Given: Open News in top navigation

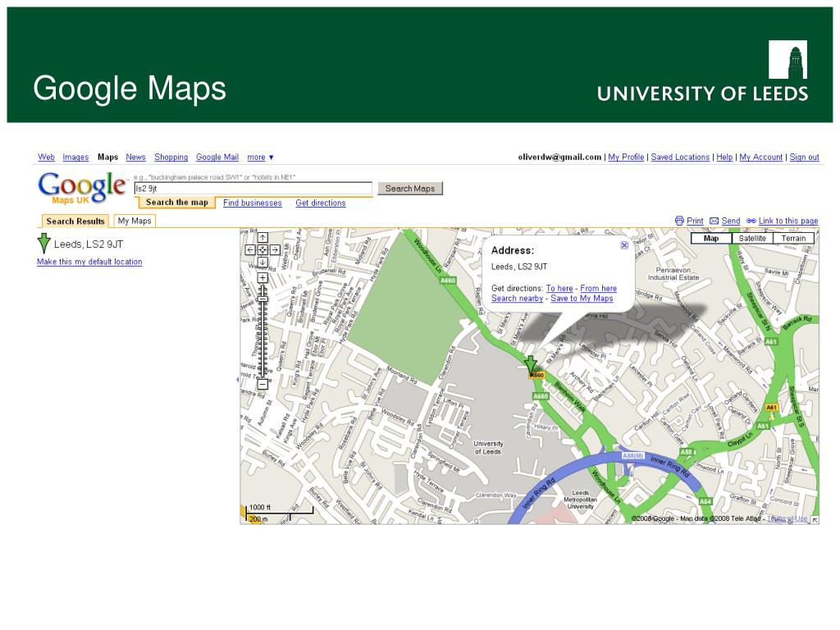Looking at the screenshot, I should click(x=135, y=157).
